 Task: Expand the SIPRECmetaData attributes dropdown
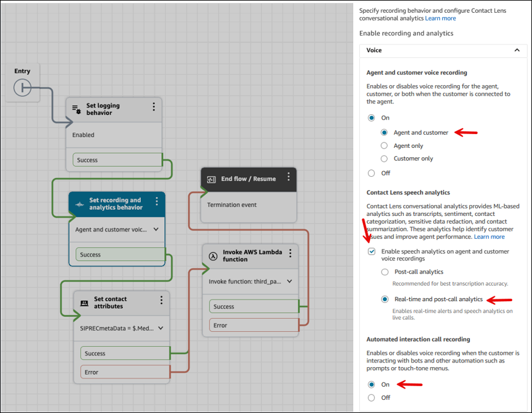point(161,328)
